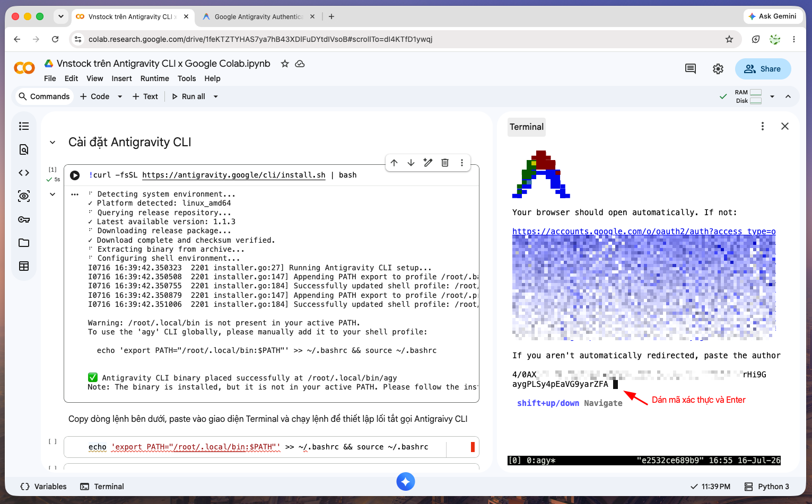Image resolution: width=812 pixels, height=504 pixels.
Task: Open the File menu
Action: pyautogui.click(x=50, y=78)
